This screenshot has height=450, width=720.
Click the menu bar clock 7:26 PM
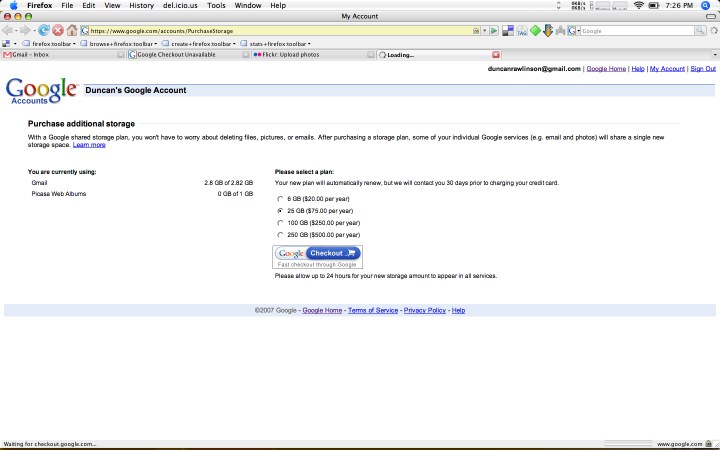point(679,6)
